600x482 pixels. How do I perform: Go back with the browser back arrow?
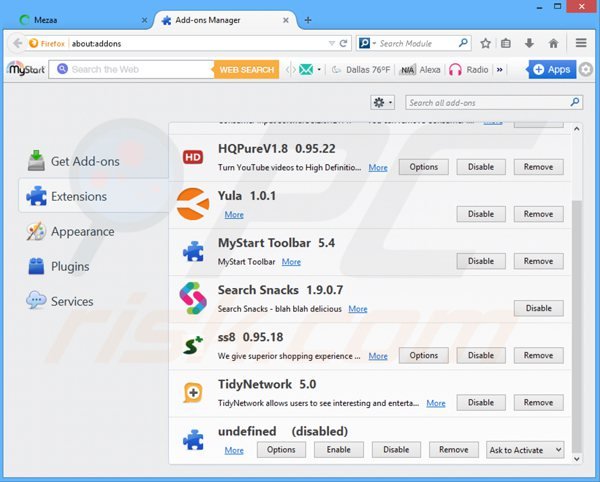tap(17, 43)
